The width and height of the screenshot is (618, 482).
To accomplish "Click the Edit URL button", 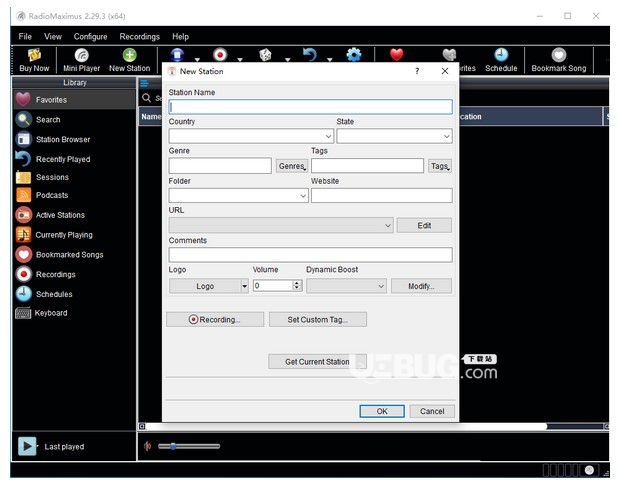I will pos(424,225).
